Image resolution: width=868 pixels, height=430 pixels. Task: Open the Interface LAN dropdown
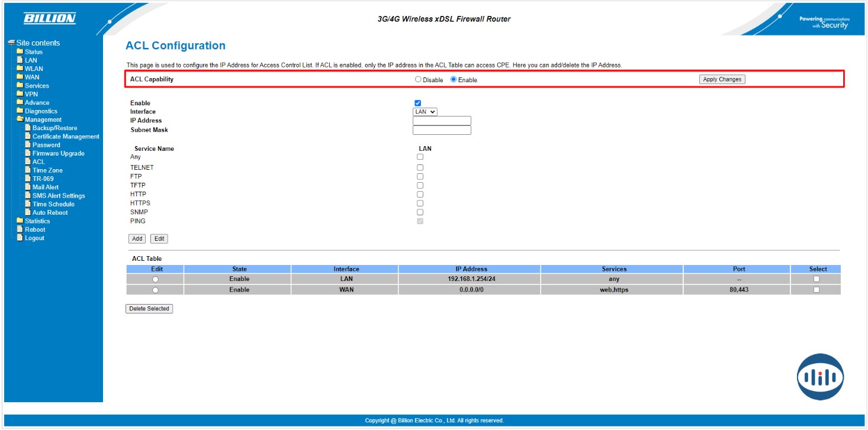coord(425,112)
